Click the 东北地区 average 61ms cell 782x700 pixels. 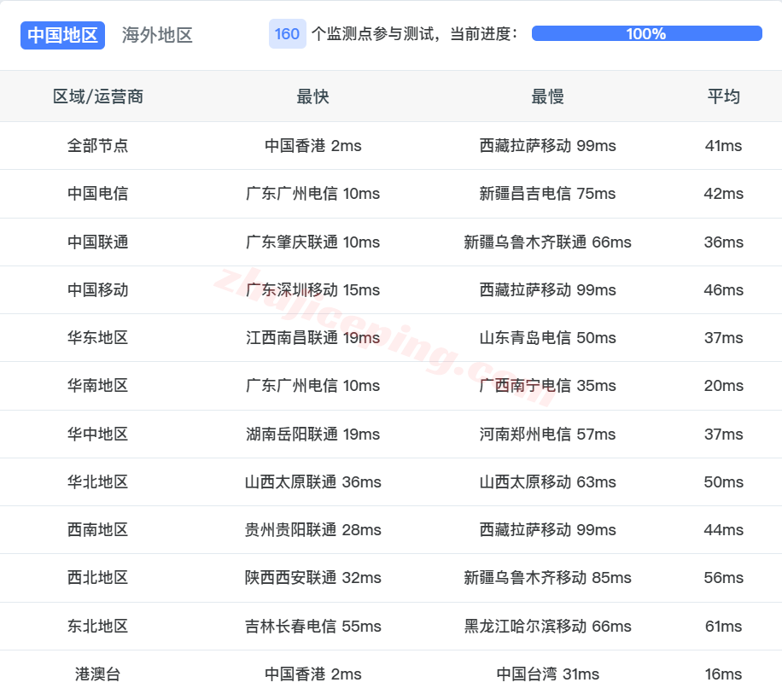tap(724, 626)
